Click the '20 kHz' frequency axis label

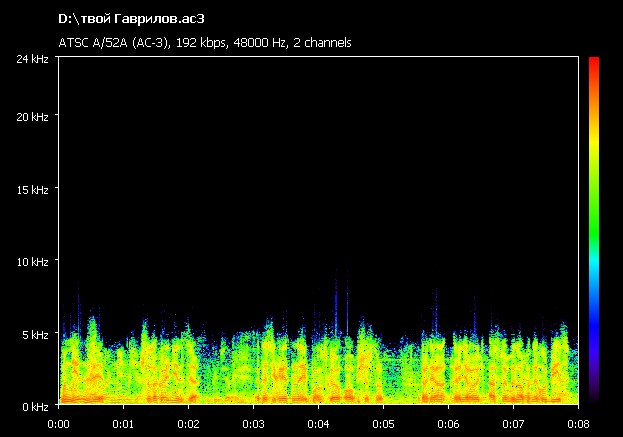(x=32, y=117)
